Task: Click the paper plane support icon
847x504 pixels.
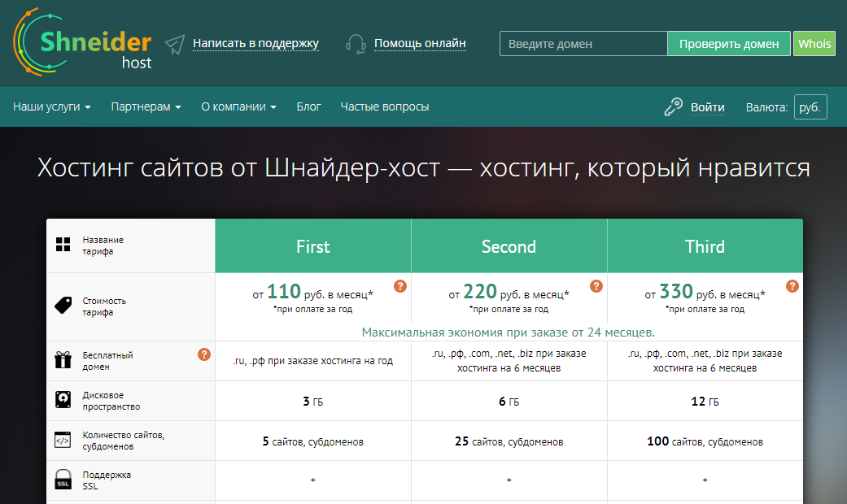Action: (174, 44)
